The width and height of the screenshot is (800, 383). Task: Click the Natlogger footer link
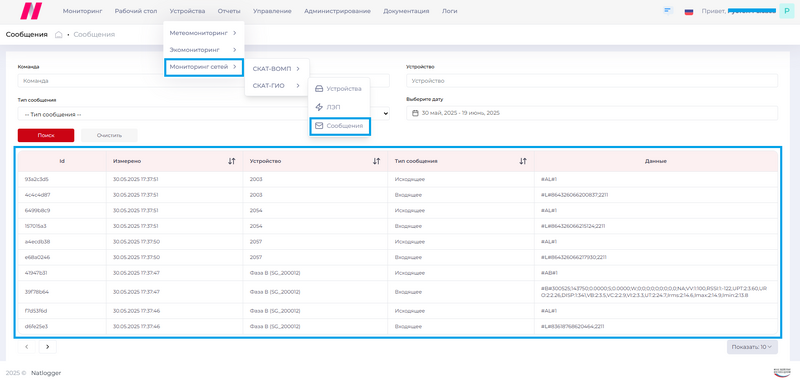(x=46, y=373)
